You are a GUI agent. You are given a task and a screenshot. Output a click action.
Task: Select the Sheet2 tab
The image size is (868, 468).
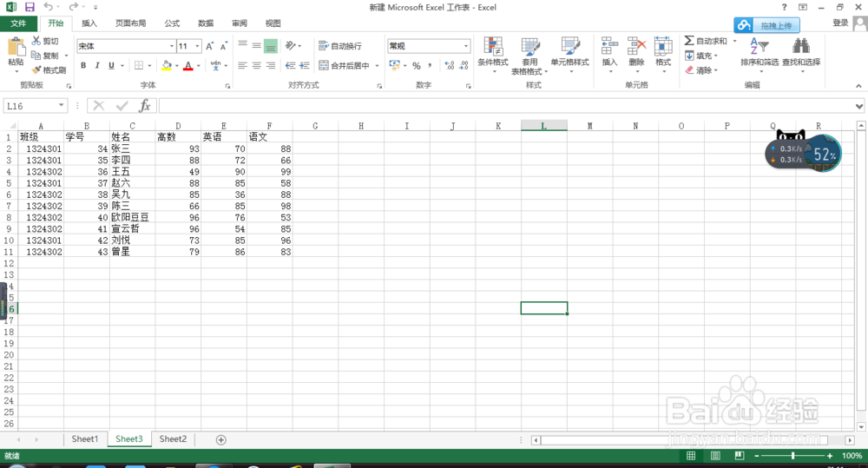pos(173,439)
